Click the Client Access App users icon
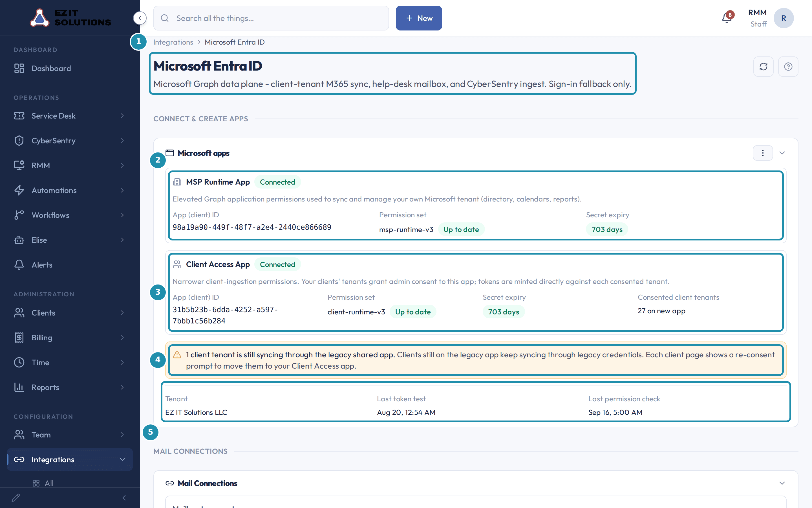 click(x=177, y=264)
